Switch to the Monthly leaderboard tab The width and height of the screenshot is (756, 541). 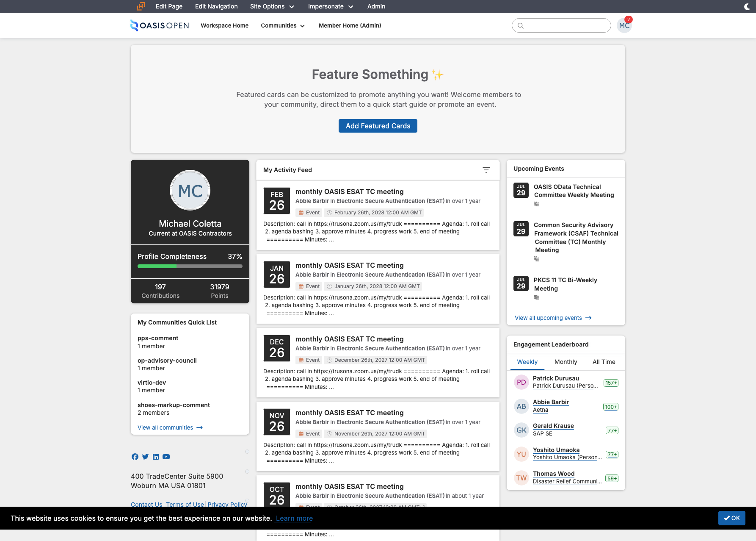pos(566,362)
